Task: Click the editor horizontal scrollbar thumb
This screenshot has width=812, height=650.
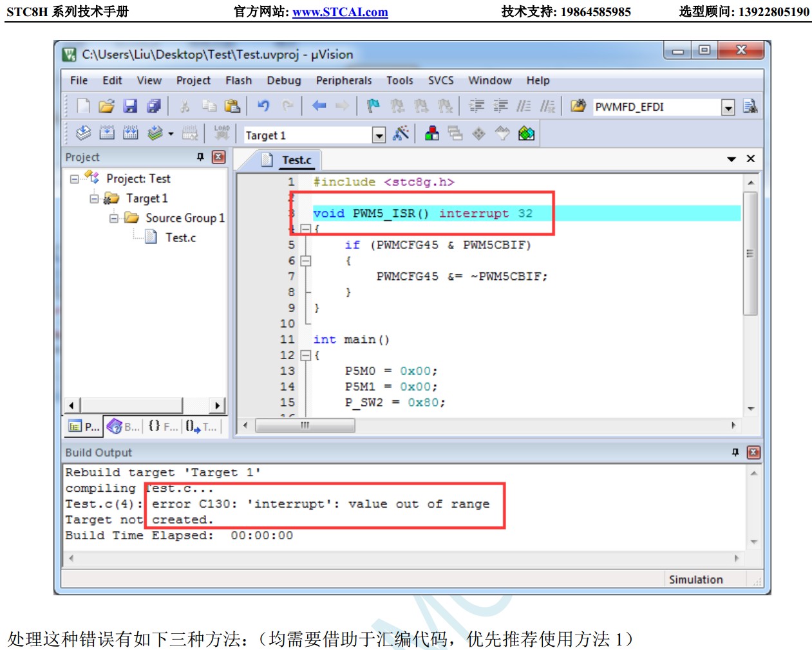Action: [305, 425]
